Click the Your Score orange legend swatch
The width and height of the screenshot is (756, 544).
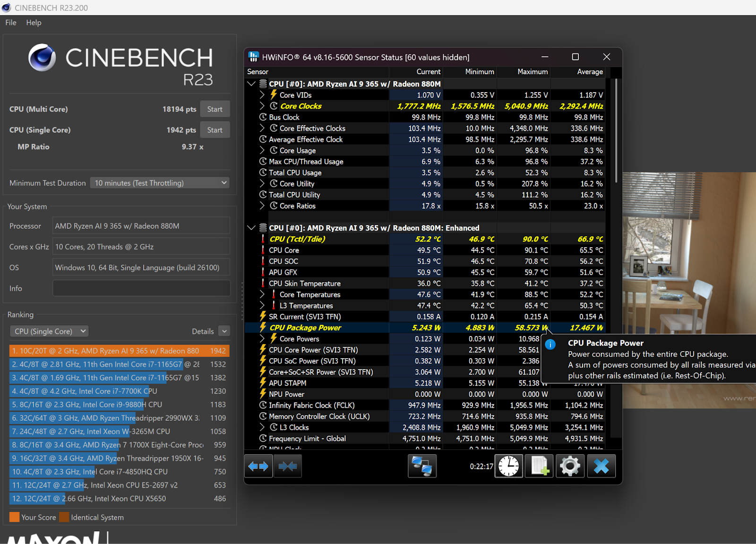point(14,517)
